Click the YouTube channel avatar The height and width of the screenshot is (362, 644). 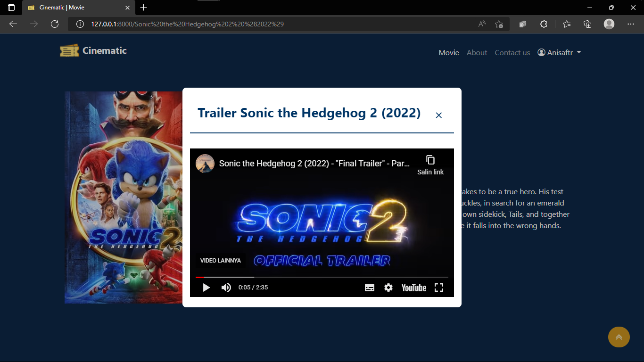click(x=205, y=164)
